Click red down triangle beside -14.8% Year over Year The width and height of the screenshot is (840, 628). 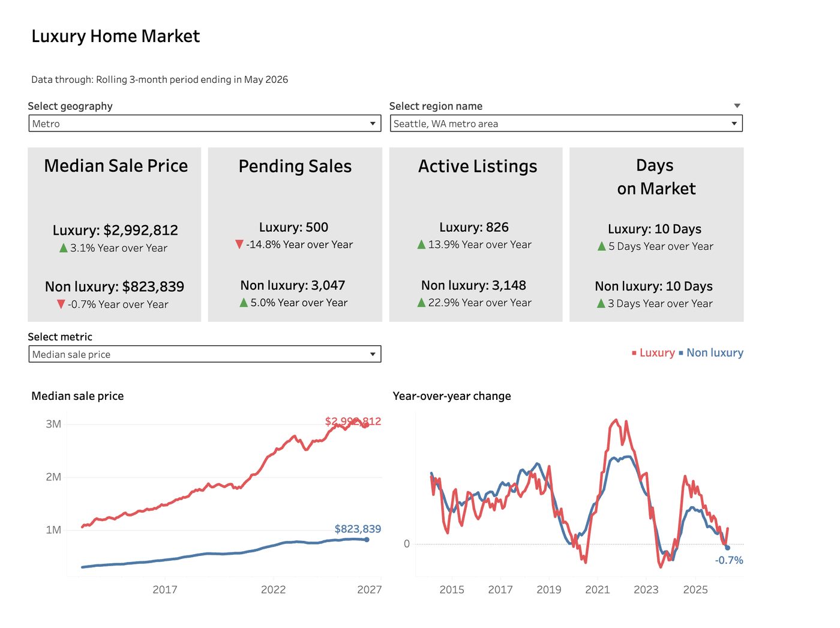tap(239, 244)
